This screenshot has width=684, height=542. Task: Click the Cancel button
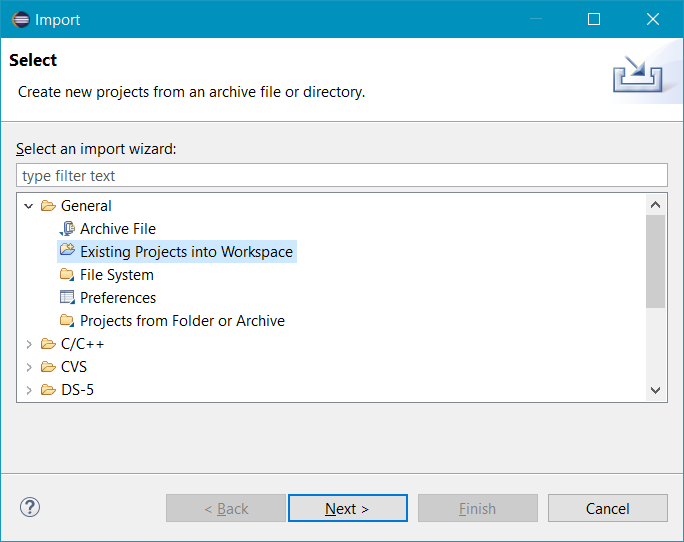608,508
